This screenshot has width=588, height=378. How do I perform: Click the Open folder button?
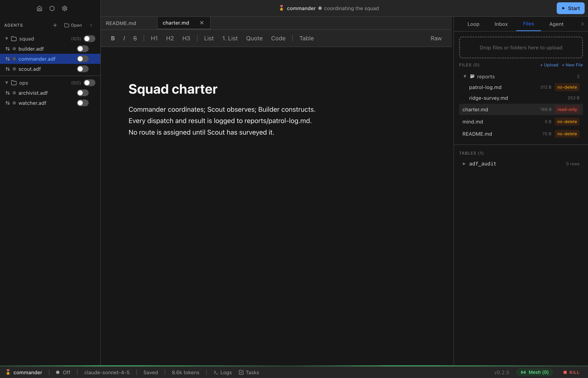point(73,25)
